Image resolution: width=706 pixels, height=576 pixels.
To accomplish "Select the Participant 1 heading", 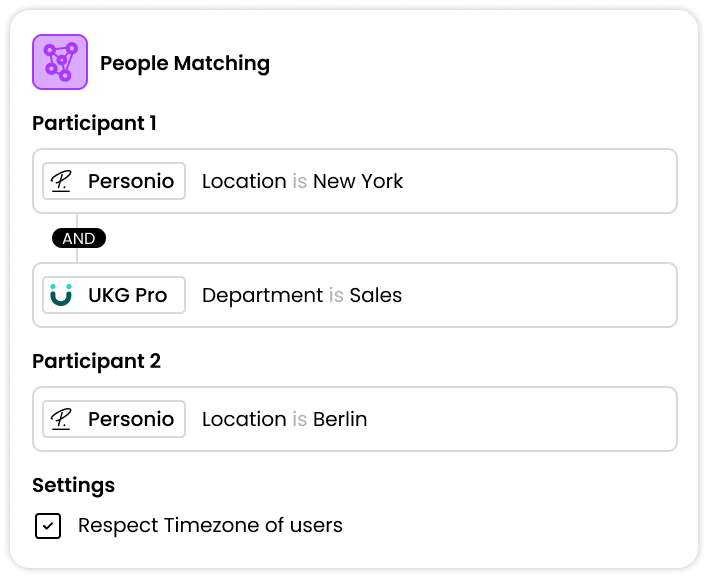I will point(95,123).
